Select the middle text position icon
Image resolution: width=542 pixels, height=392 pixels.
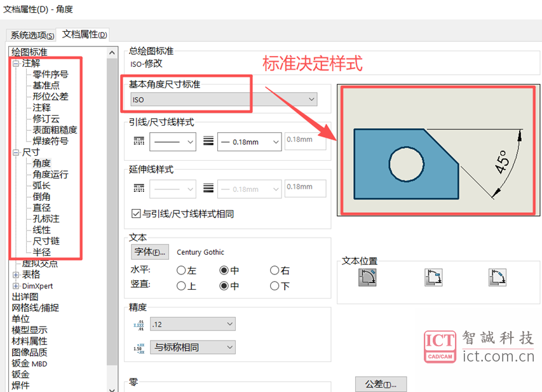point(434,277)
